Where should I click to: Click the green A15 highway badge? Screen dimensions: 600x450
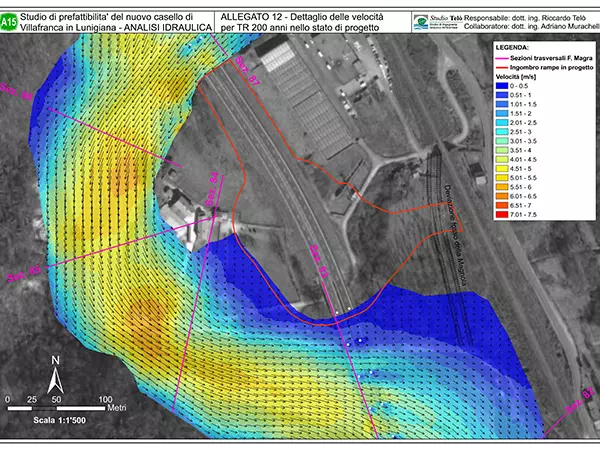[10, 18]
